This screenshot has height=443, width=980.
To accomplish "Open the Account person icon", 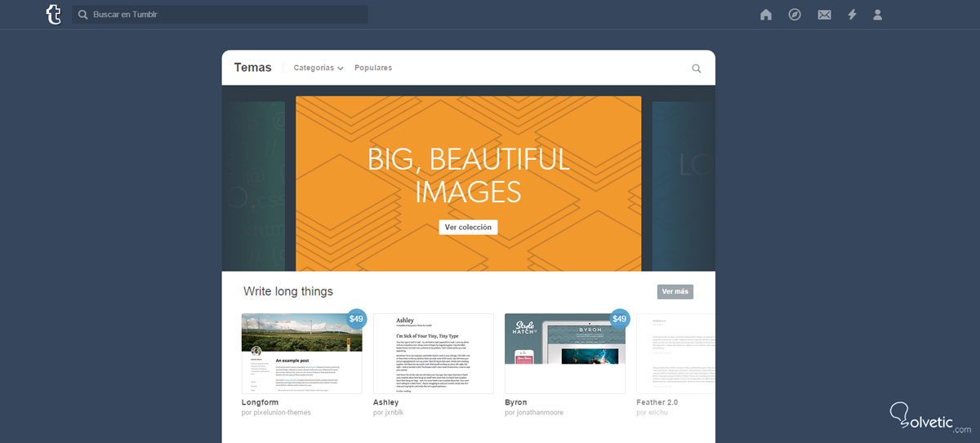I will 878,15.
